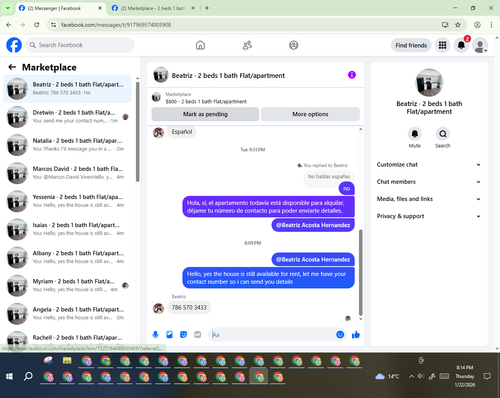
Task: Expand Customize chat section
Action: pos(429,165)
